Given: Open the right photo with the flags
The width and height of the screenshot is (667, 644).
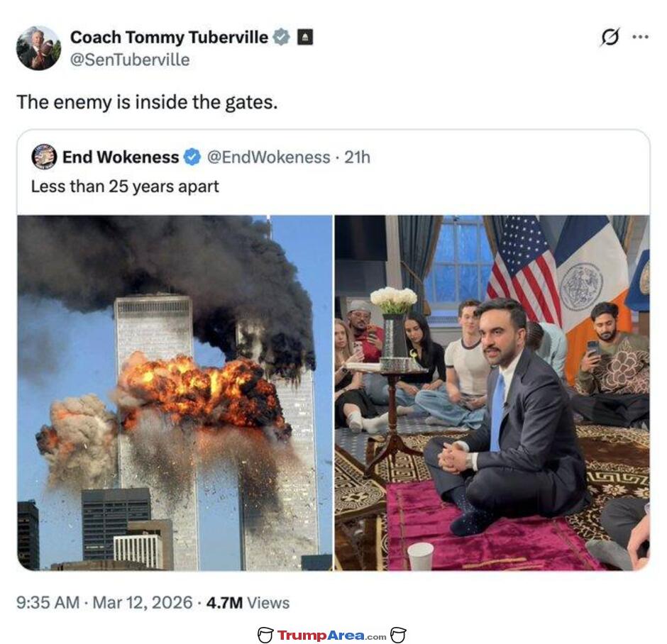Looking at the screenshot, I should [x=492, y=393].
